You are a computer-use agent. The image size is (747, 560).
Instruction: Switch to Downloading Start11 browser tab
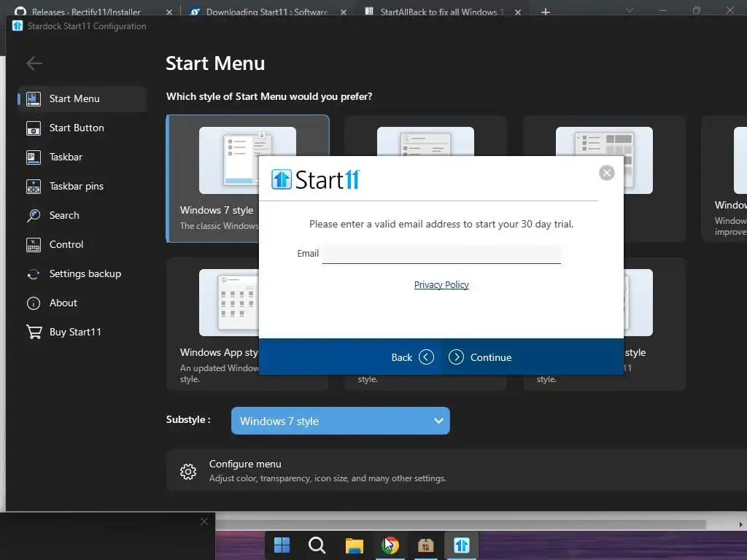[x=267, y=12]
